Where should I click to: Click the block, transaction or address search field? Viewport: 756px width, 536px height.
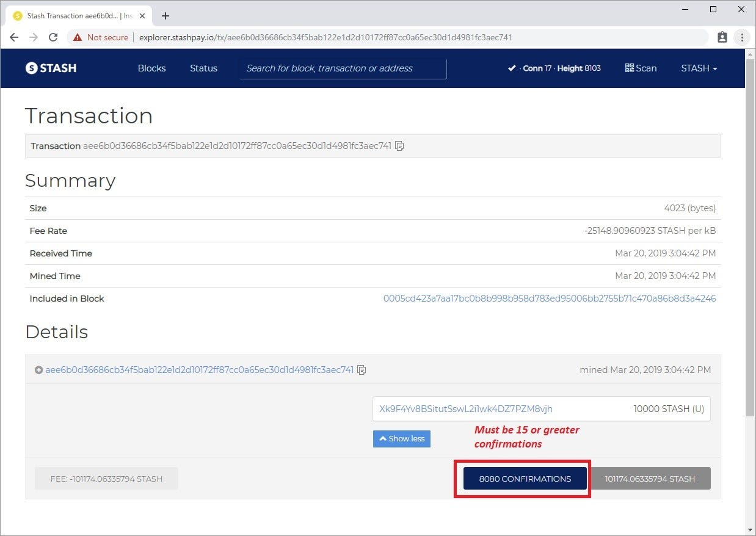[x=343, y=68]
